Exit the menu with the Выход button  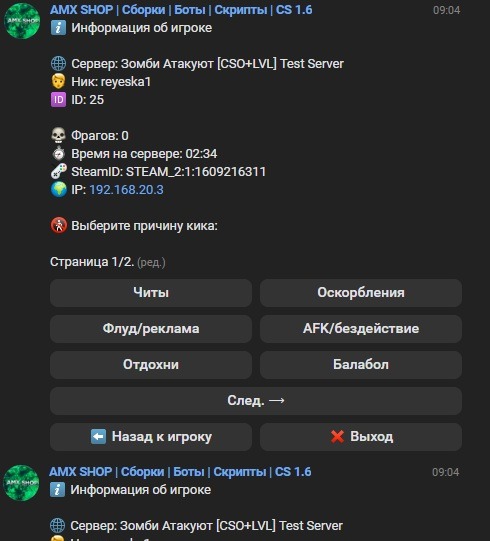(361, 437)
